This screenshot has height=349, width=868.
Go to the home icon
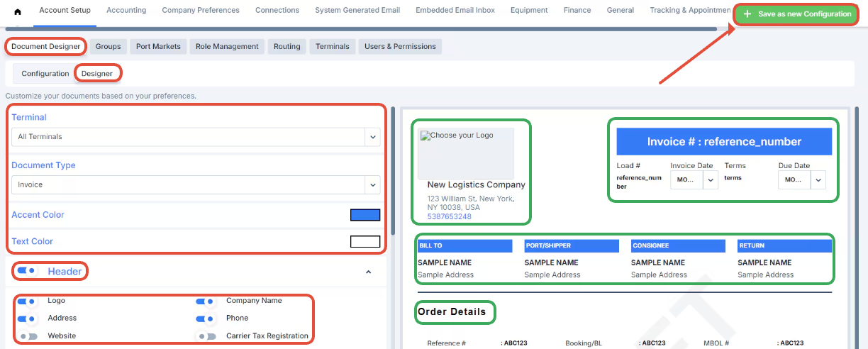[x=18, y=11]
